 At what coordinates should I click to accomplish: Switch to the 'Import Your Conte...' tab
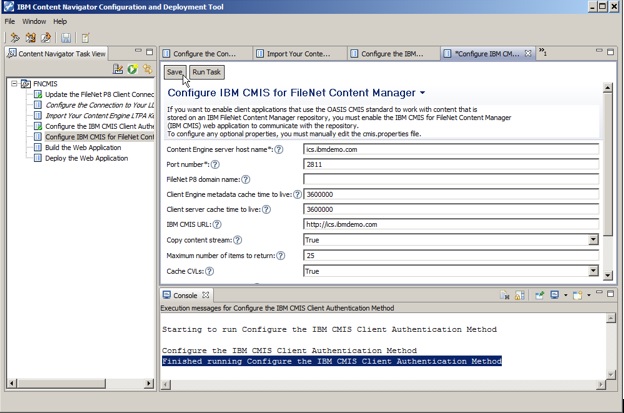[298, 54]
